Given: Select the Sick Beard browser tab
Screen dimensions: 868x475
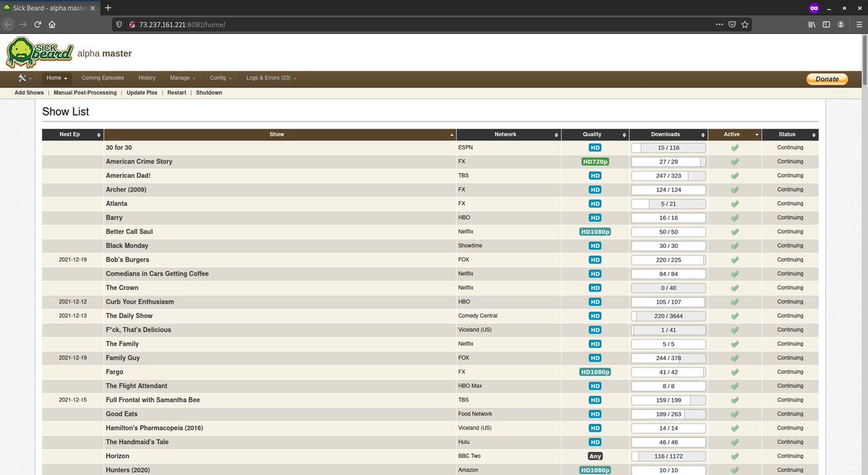Looking at the screenshot, I should [48, 7].
